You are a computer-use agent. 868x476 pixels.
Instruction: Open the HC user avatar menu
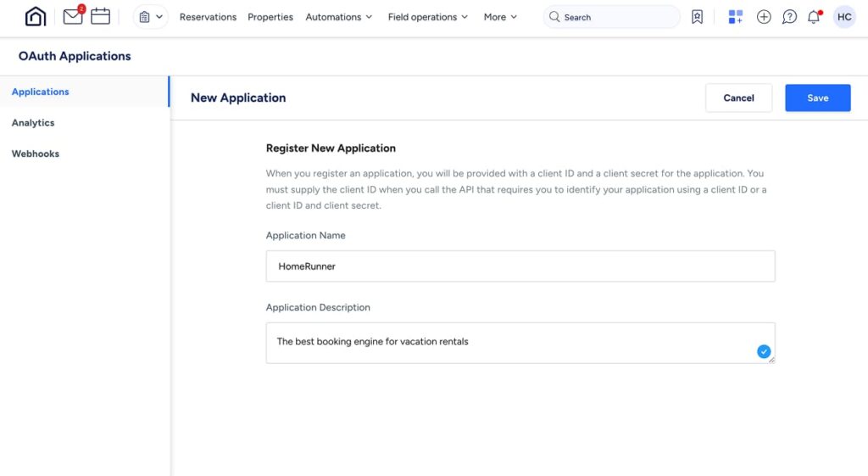844,17
